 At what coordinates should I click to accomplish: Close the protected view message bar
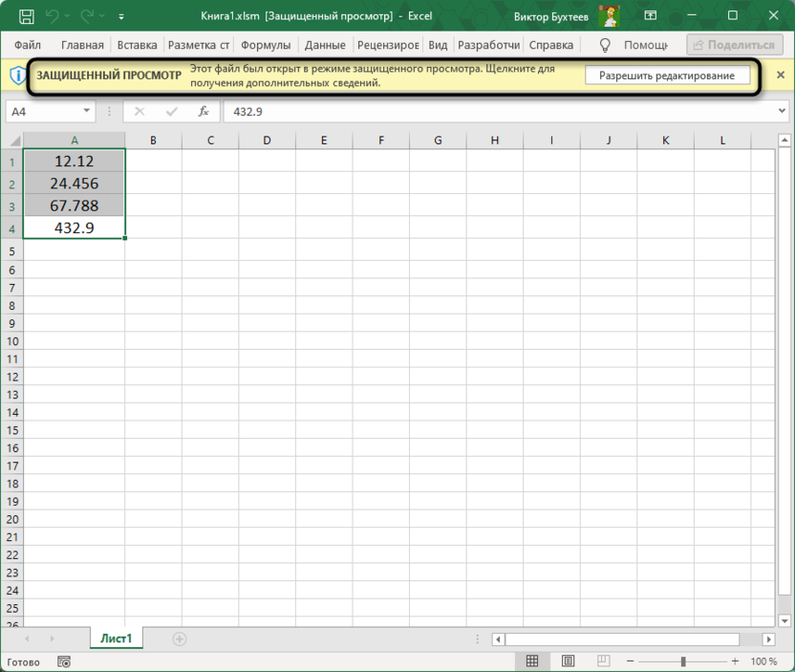[779, 76]
